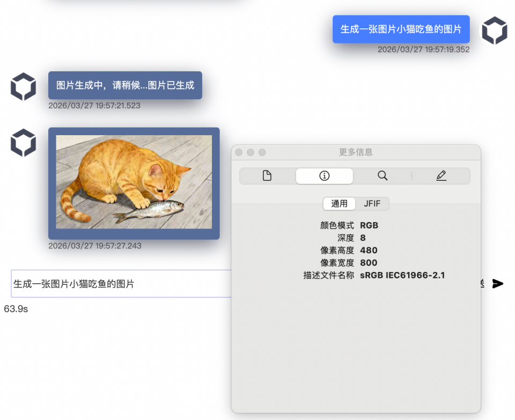This screenshot has height=420, width=515.
Task: Select the circled info icon in 更多信息 window
Action: click(325, 175)
